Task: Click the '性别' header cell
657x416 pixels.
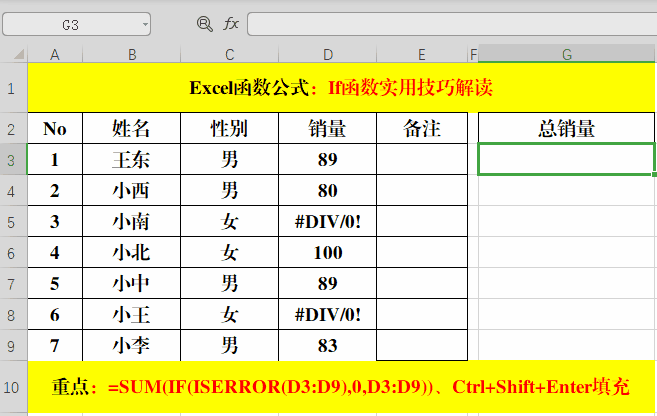Action: [229, 128]
